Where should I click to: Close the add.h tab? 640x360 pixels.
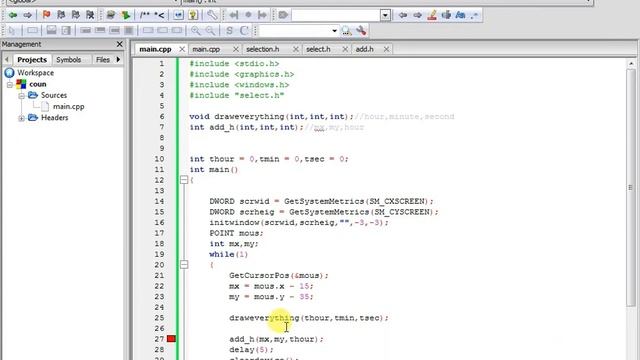coord(386,49)
